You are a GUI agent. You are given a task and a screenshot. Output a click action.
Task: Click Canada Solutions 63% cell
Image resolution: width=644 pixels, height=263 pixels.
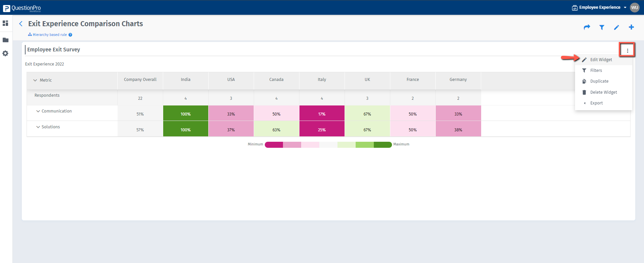[277, 129]
